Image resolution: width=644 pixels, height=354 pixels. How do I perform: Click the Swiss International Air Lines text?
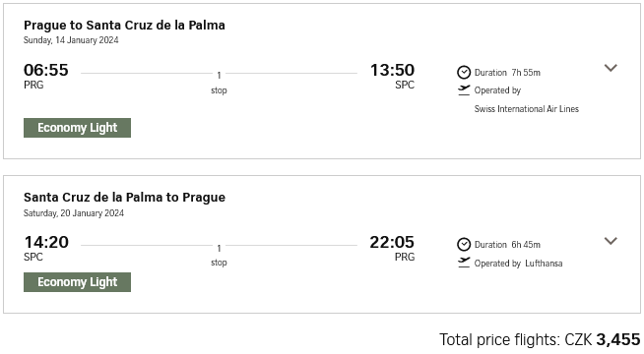[527, 109]
